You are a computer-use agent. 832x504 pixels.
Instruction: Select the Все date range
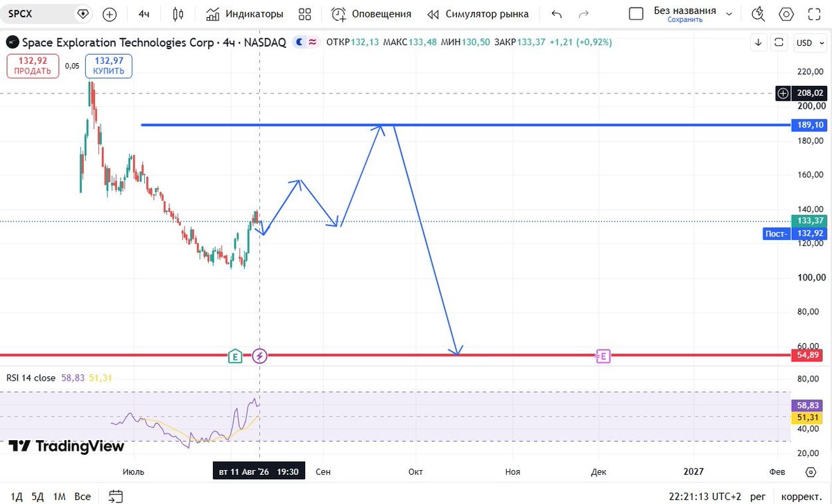coord(83,496)
